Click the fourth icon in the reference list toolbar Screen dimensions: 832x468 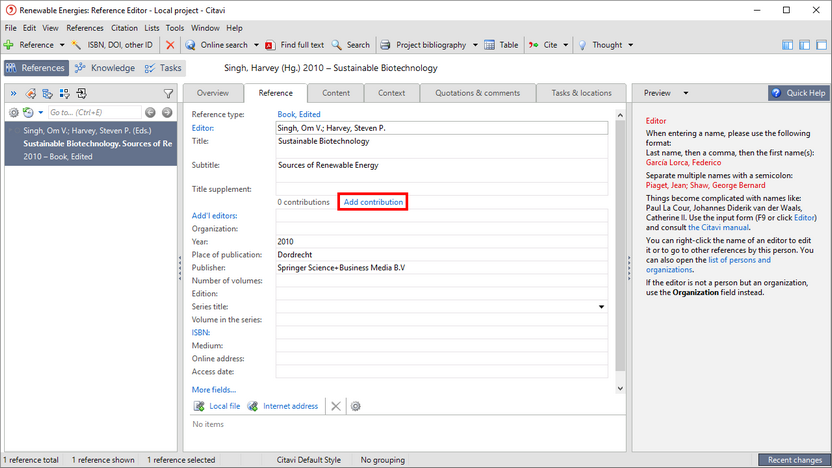(65, 94)
